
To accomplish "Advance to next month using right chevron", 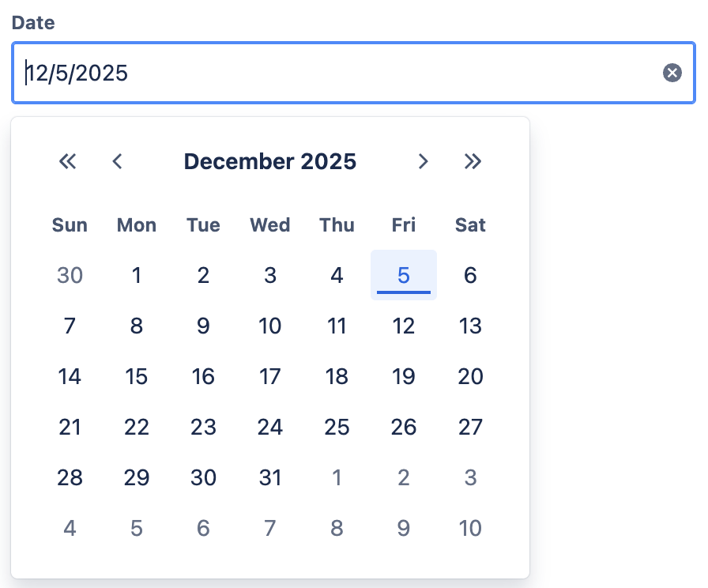I will 423,162.
